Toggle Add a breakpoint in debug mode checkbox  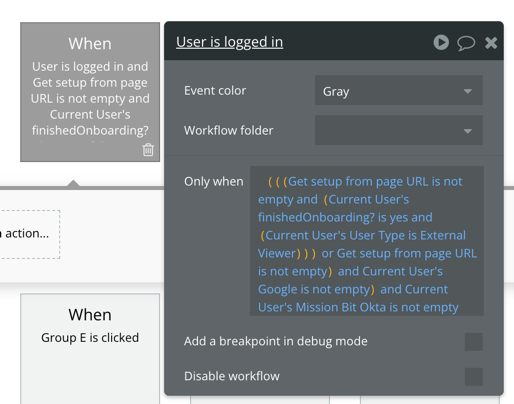pos(474,342)
